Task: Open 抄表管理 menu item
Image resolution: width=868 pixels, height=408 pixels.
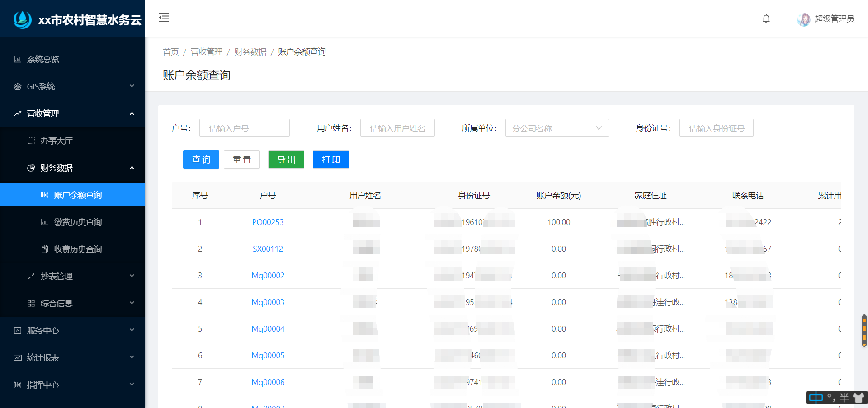Action: tap(72, 276)
